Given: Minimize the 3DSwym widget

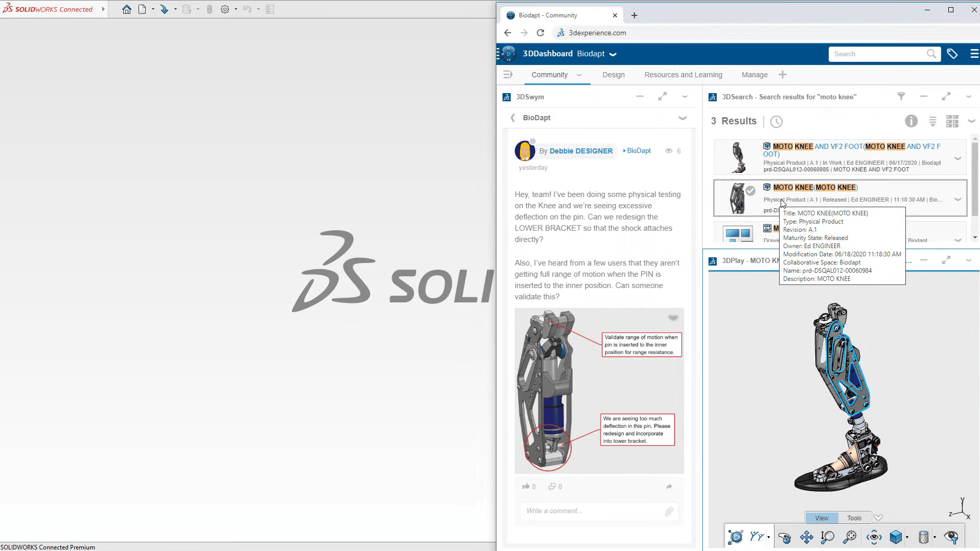Looking at the screenshot, I should coord(640,96).
